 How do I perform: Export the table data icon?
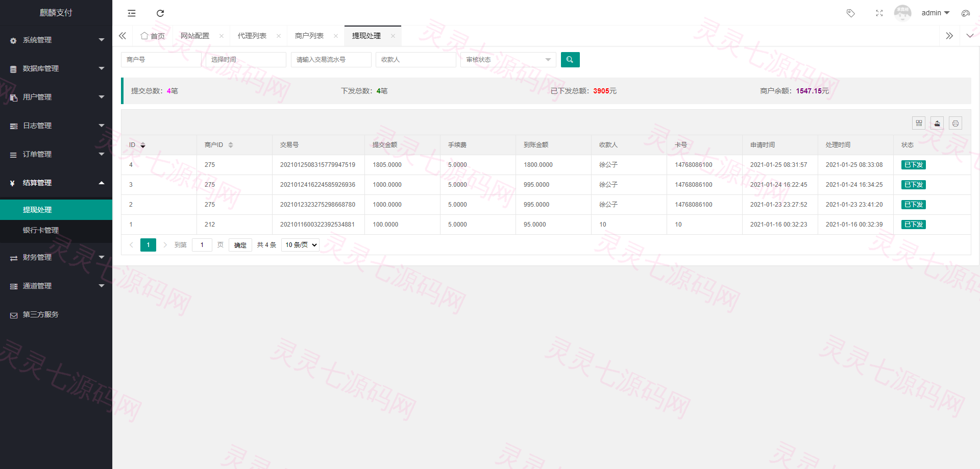937,123
